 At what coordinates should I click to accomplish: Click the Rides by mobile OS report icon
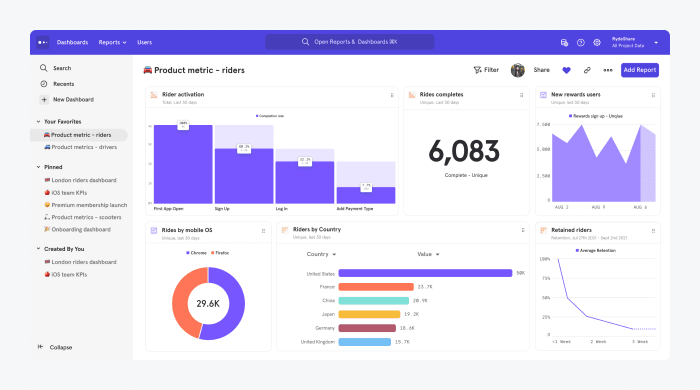(154, 231)
